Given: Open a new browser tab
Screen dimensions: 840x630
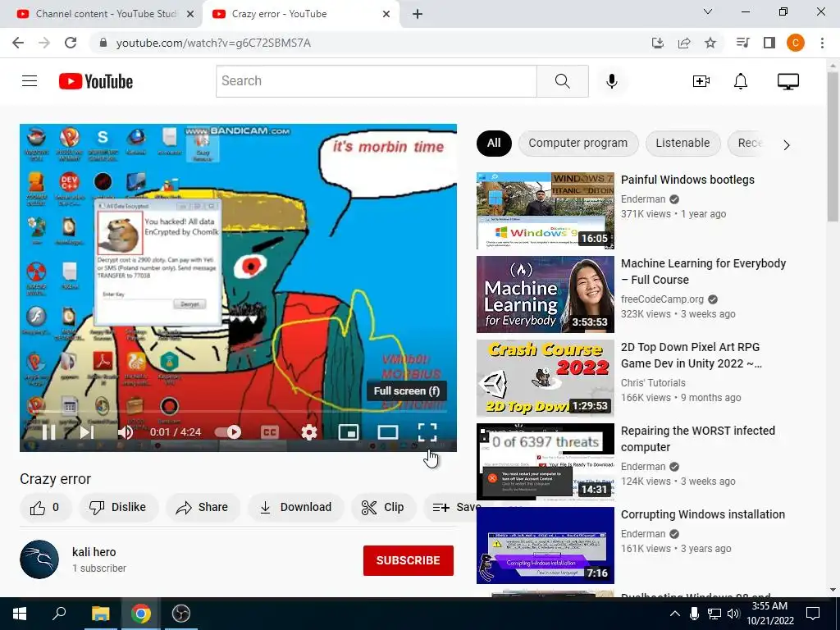Looking at the screenshot, I should pos(418,14).
